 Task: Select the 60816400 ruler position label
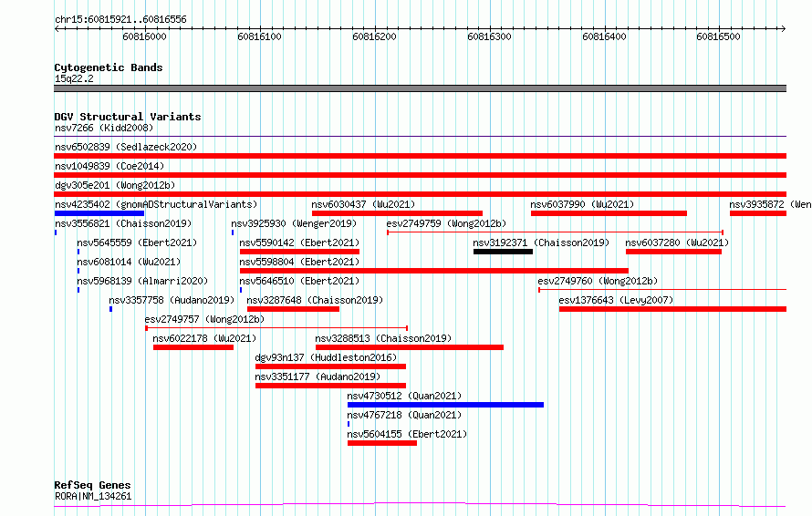[x=604, y=36]
